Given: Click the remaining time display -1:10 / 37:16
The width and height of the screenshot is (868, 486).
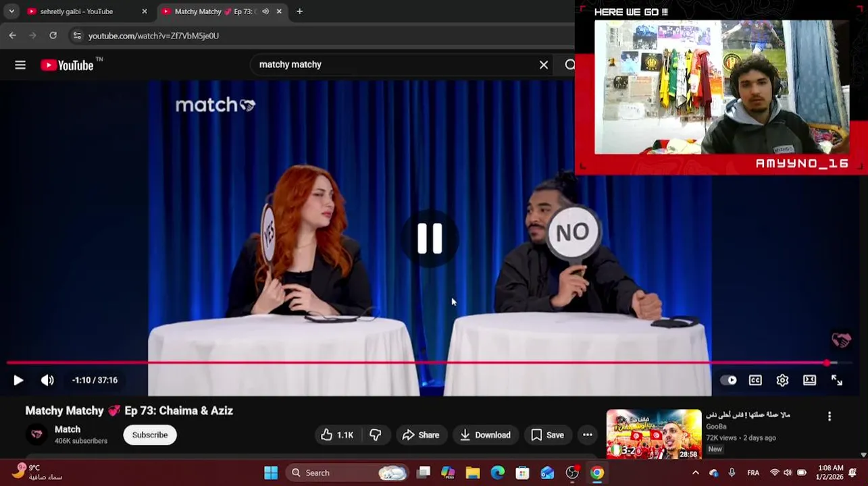Looking at the screenshot, I should coord(95,380).
